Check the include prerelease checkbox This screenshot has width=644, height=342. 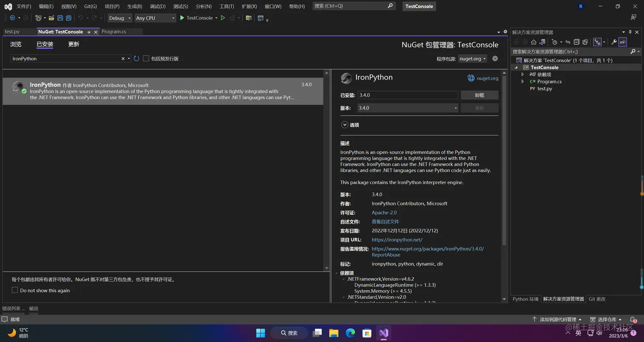coord(146,59)
